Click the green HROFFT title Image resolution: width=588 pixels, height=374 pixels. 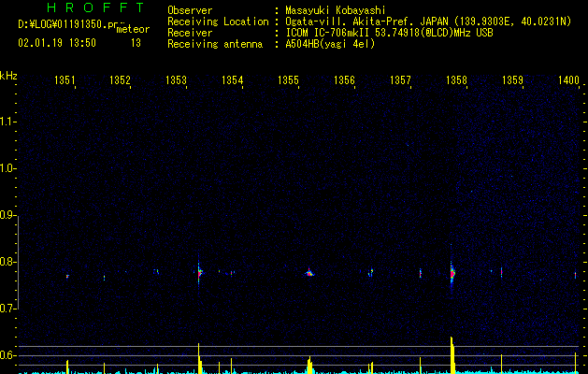pos(95,7)
